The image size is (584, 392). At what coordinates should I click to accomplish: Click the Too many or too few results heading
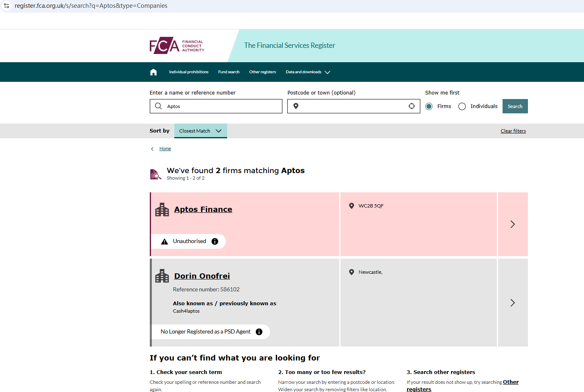(x=322, y=372)
